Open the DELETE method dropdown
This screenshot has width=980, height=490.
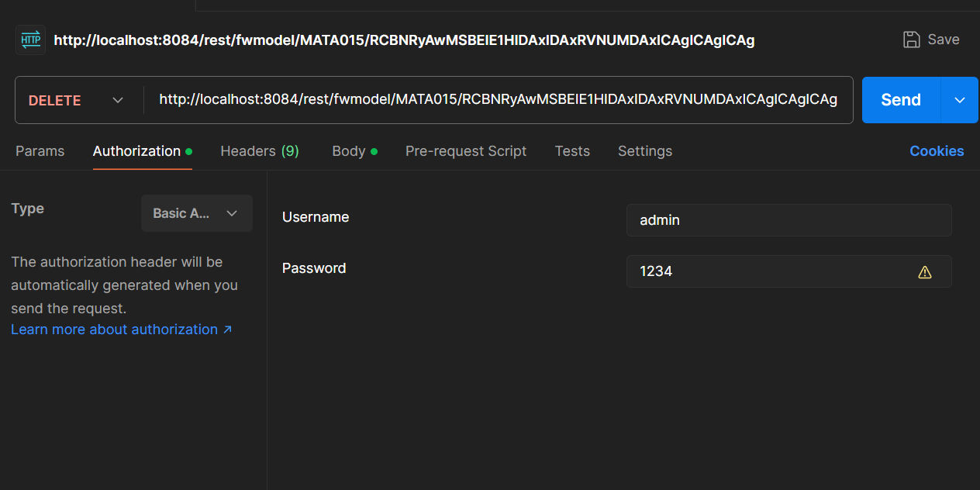76,100
